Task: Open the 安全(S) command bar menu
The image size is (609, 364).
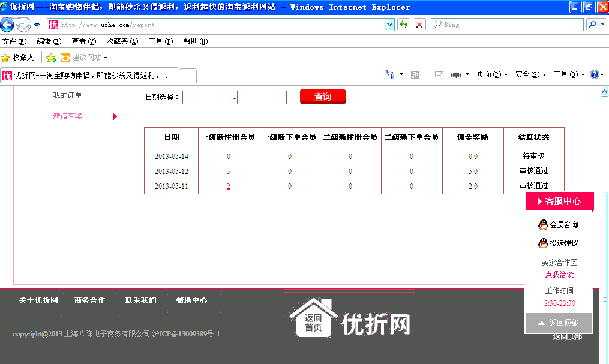Action: click(530, 74)
